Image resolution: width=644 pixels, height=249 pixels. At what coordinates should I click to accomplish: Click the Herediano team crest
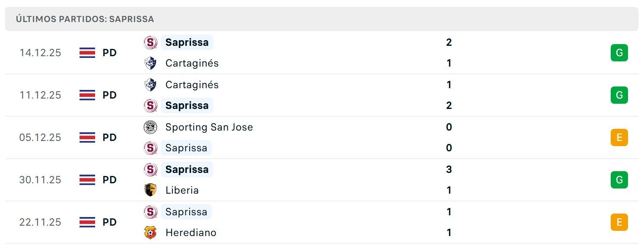[150, 233]
